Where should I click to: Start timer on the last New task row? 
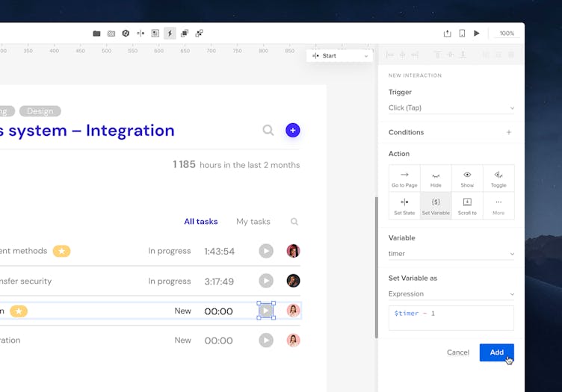click(266, 340)
